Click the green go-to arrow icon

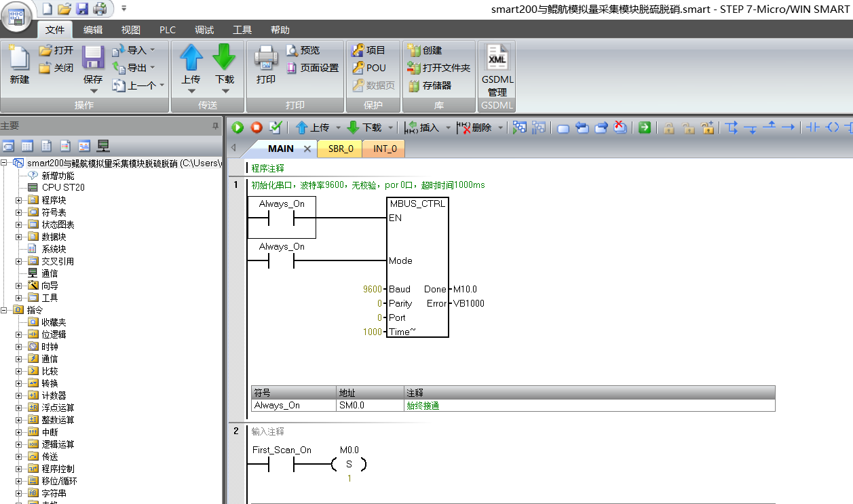pos(645,128)
